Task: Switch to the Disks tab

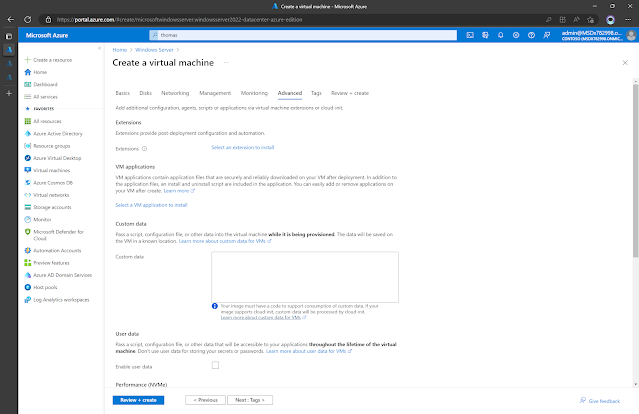Action: [145, 93]
